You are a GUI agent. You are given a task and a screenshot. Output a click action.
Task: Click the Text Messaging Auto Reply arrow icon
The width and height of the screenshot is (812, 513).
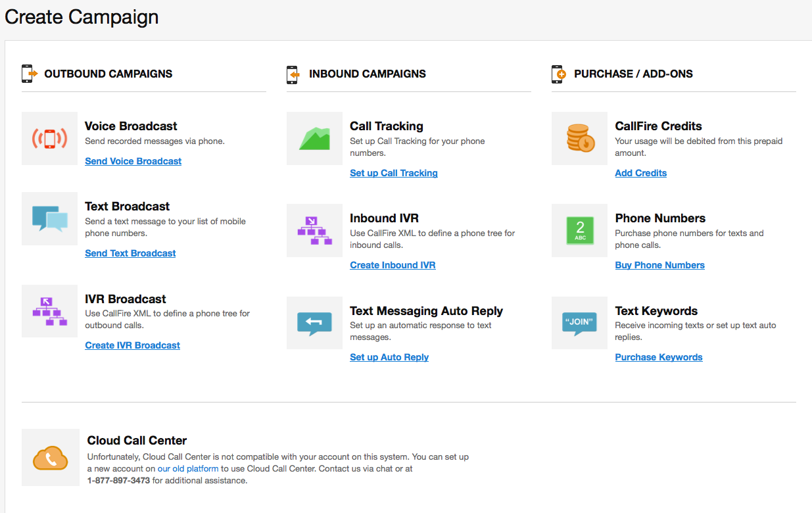point(314,323)
